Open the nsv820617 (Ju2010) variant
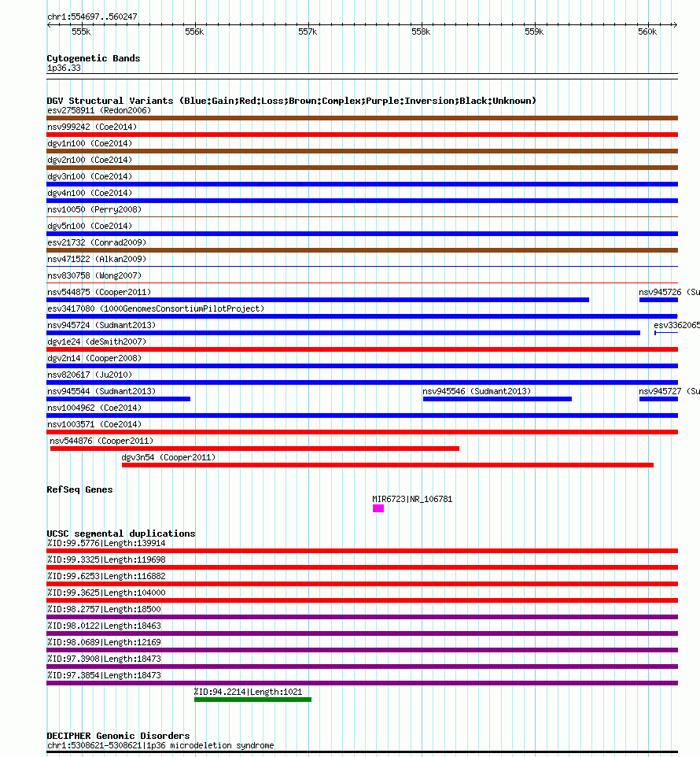Image resolution: width=700 pixels, height=757 pixels. click(x=90, y=375)
